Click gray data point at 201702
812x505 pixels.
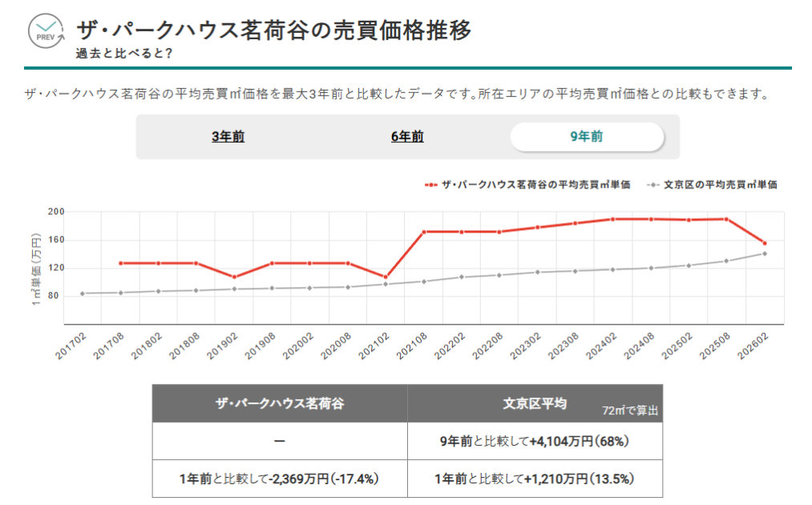(x=83, y=293)
